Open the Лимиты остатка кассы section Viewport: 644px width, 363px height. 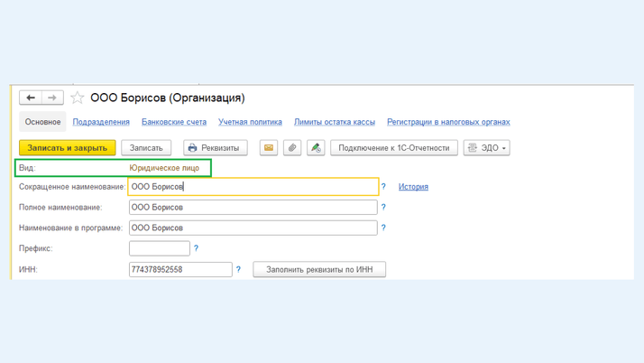point(335,122)
